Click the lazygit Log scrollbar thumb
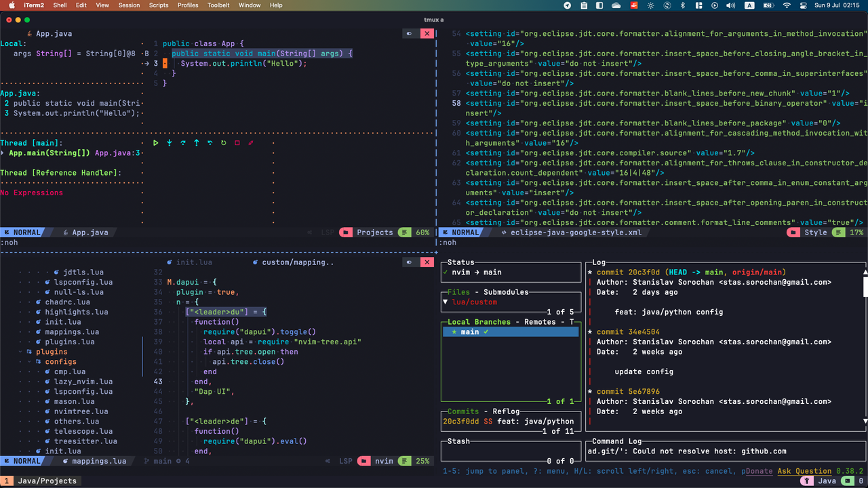The image size is (868, 488). (865, 286)
